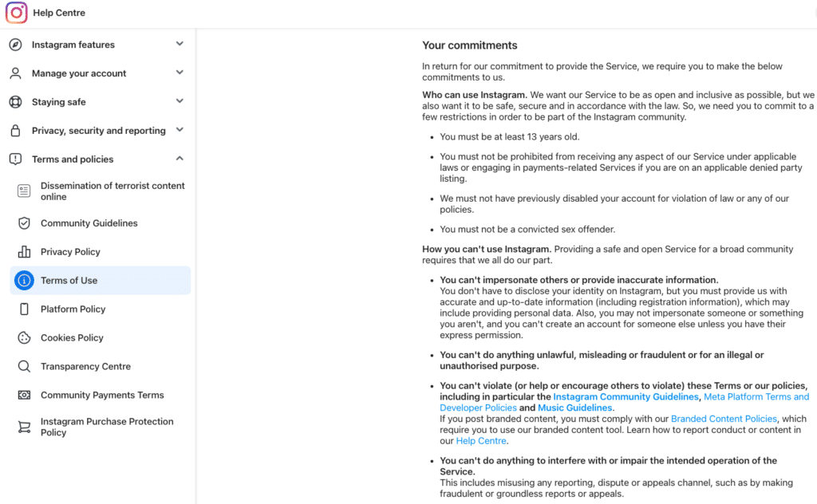Click the lifebuoy icon beside Staying safe

coord(16,102)
